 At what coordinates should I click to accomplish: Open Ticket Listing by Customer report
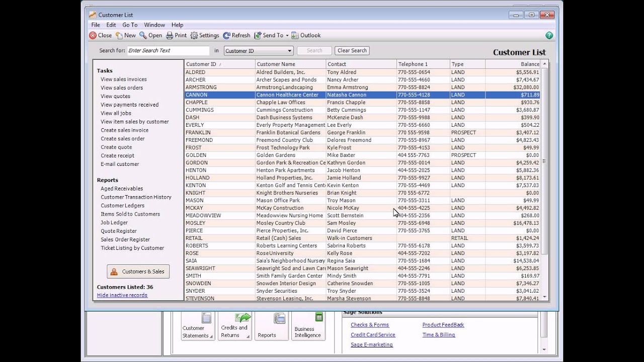132,248
